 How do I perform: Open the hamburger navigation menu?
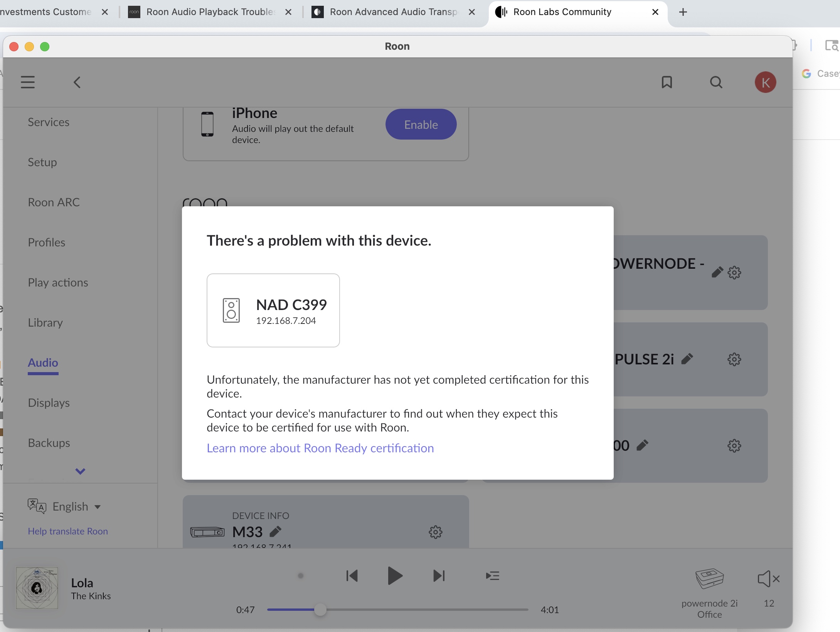pos(28,82)
